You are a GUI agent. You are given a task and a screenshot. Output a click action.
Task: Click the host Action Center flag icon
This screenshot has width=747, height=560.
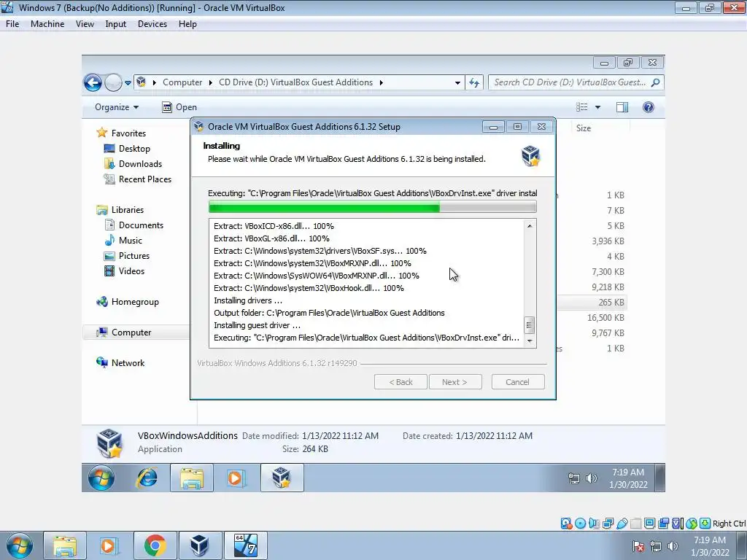pyautogui.click(x=638, y=546)
